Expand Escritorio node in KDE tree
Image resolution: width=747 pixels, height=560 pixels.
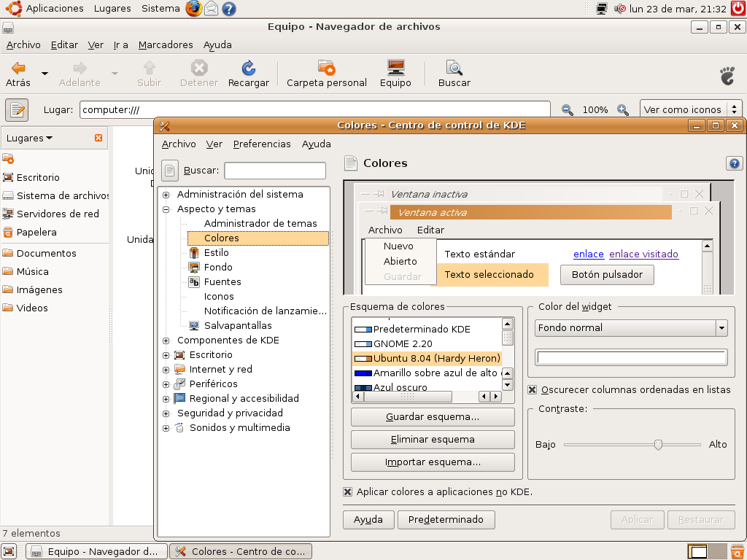(x=166, y=355)
